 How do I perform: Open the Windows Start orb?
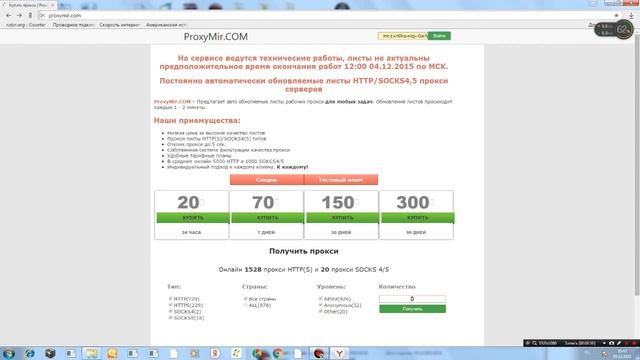[x=9, y=353]
